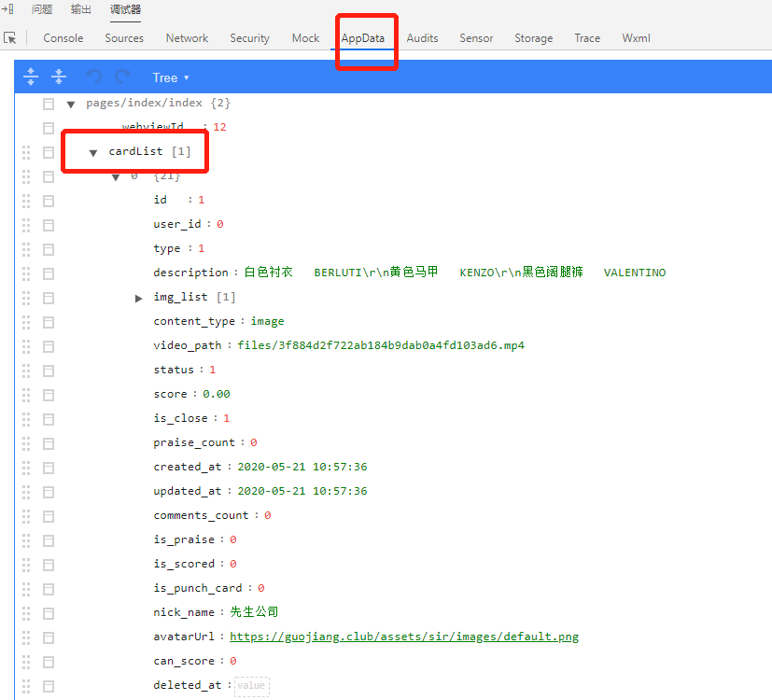Click the action menu box on status row
The height and width of the screenshot is (700, 772).
click(49, 371)
